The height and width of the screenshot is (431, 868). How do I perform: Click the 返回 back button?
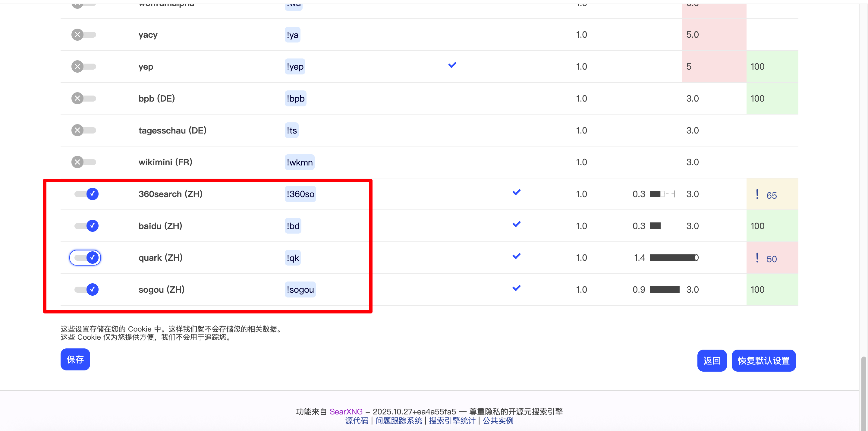[x=712, y=360]
